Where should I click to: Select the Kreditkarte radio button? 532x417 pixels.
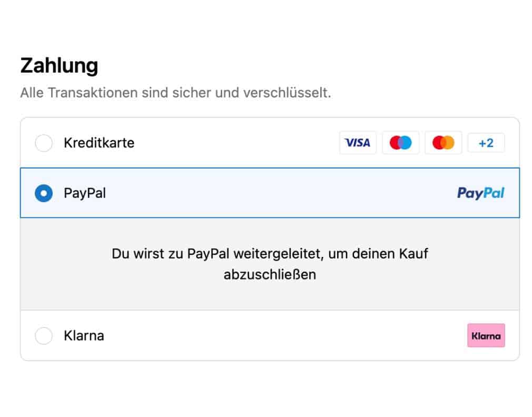pos(44,143)
